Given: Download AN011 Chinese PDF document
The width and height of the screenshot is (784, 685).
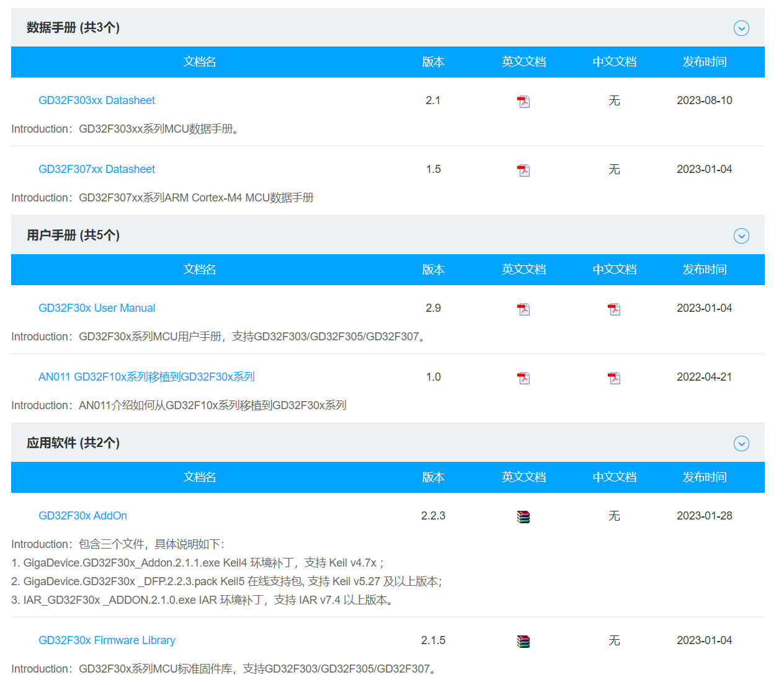Looking at the screenshot, I should pos(614,378).
